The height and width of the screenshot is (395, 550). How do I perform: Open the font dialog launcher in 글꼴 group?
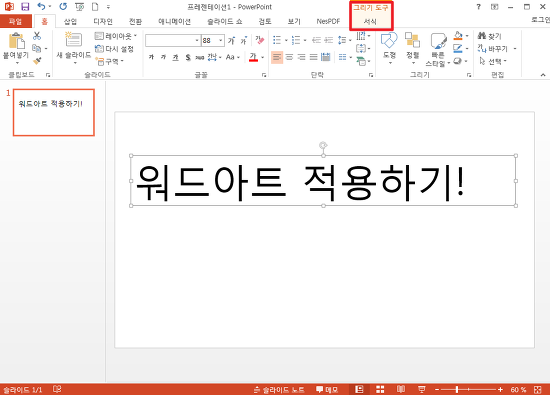(x=264, y=75)
